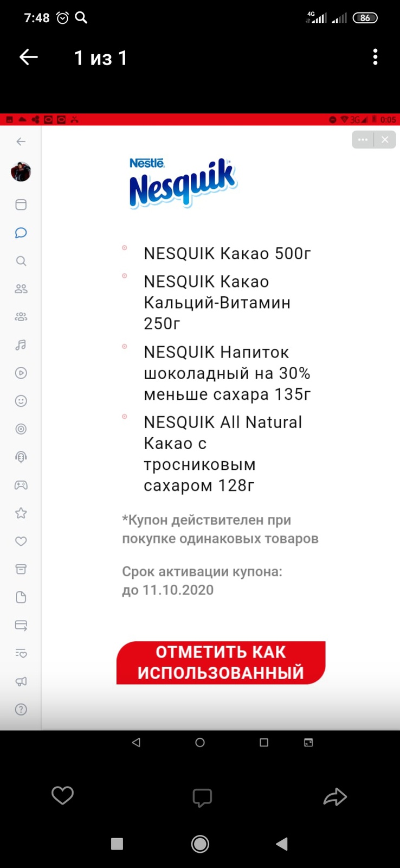
Task: Open Friends in the VK sidebar
Action: (21, 289)
